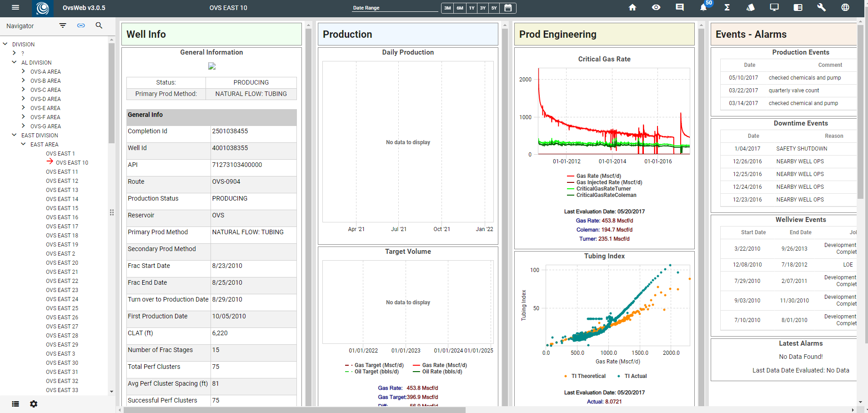Select OVS EAST 20 well
This screenshot has height=413, width=868.
62,263
